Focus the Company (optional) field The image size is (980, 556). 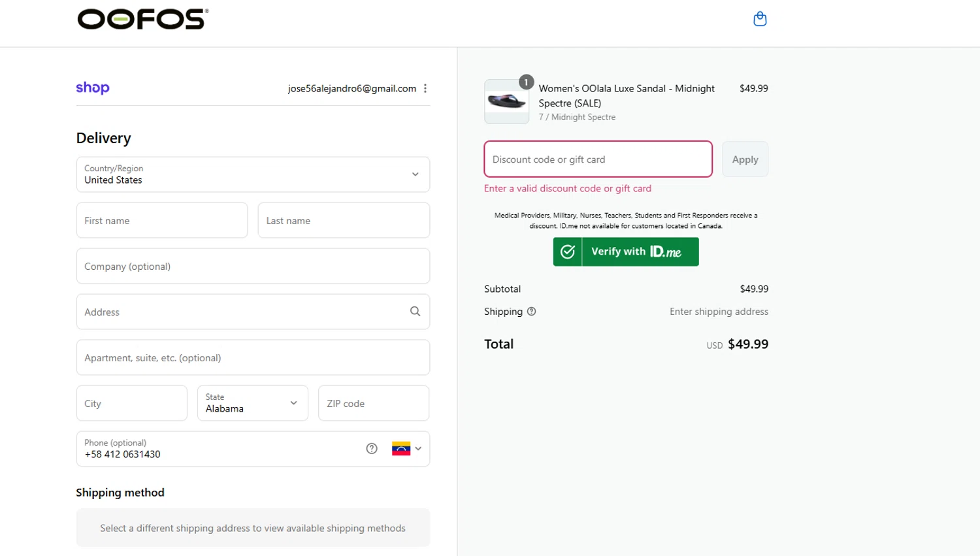pyautogui.click(x=253, y=266)
